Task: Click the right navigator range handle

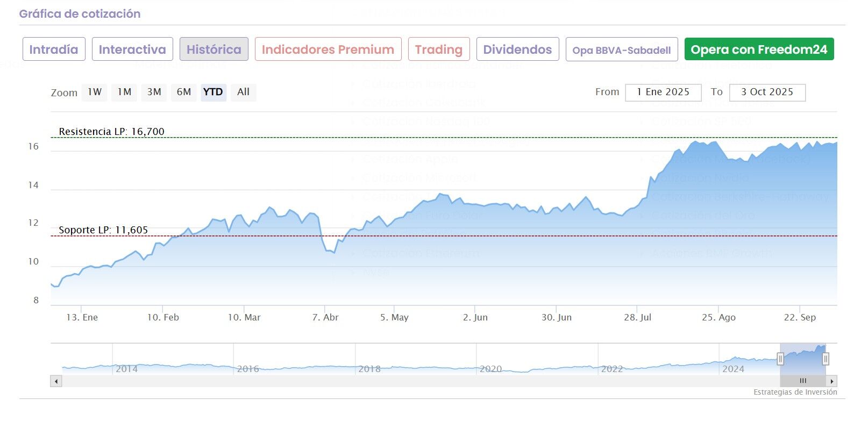Action: (x=826, y=359)
